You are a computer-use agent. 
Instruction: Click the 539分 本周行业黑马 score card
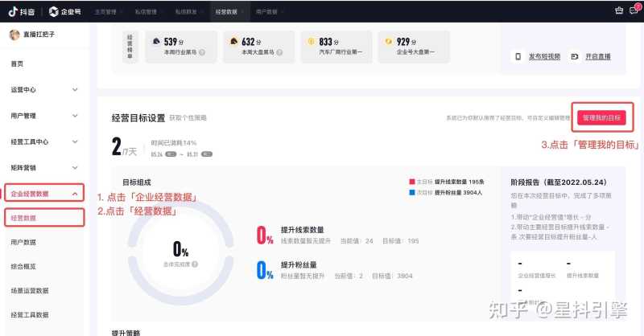click(x=181, y=47)
